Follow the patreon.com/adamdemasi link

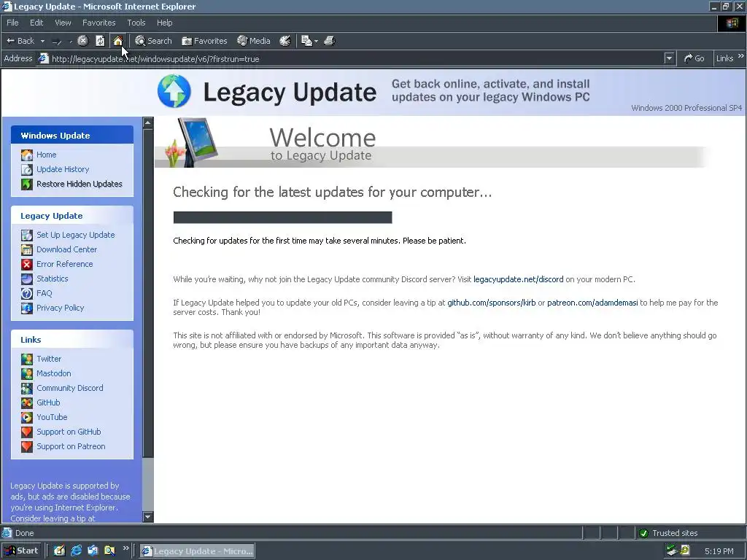pos(592,303)
